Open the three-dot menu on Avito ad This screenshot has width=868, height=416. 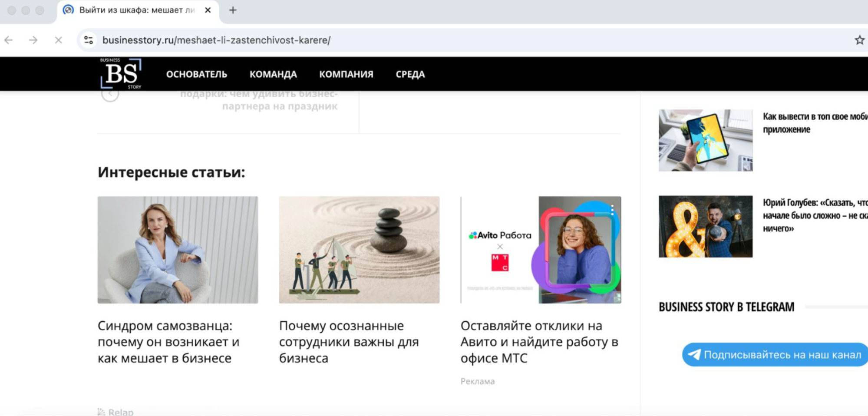point(612,209)
